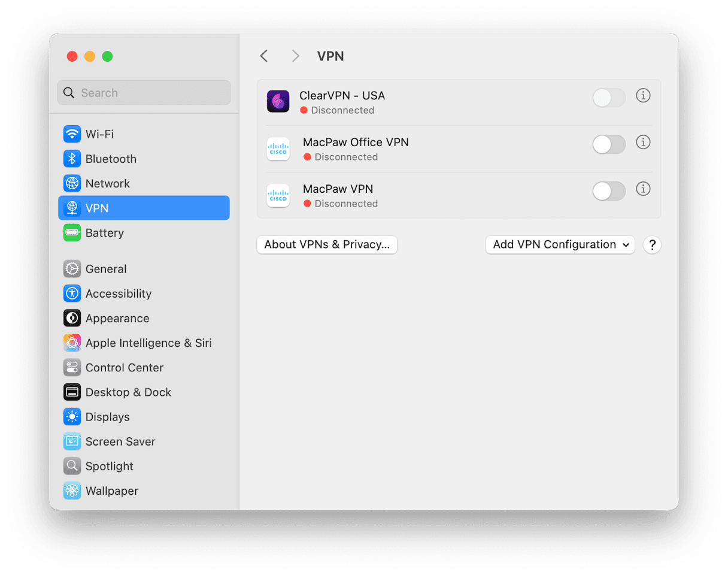Expand the Add VPN Configuration dropdown
Viewport: 728px width, 575px height.
pyautogui.click(x=560, y=245)
